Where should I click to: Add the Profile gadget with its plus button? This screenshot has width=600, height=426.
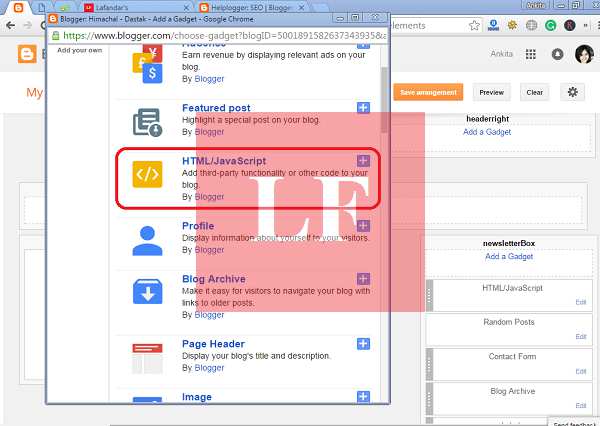pos(363,225)
